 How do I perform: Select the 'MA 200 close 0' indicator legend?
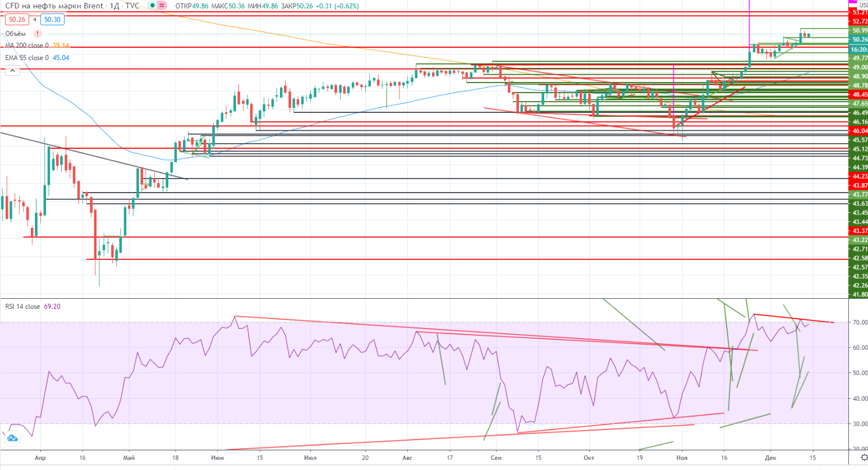point(27,45)
